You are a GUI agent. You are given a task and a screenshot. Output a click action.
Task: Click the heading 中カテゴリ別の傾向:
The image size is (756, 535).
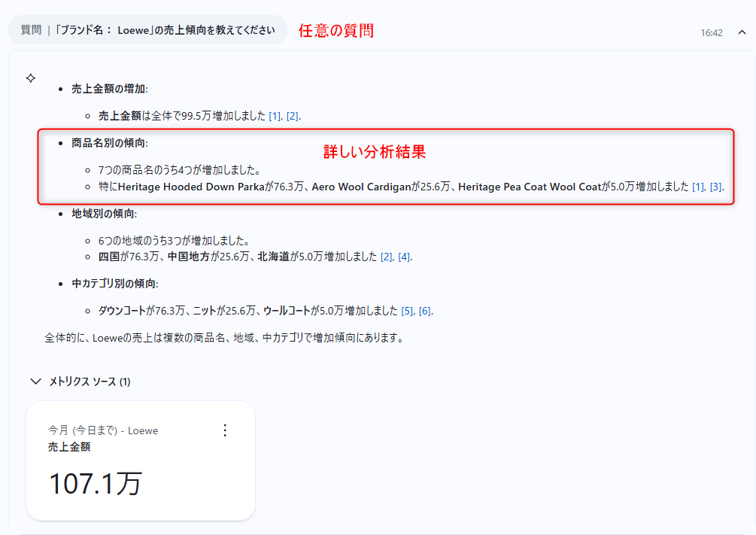tap(115, 284)
